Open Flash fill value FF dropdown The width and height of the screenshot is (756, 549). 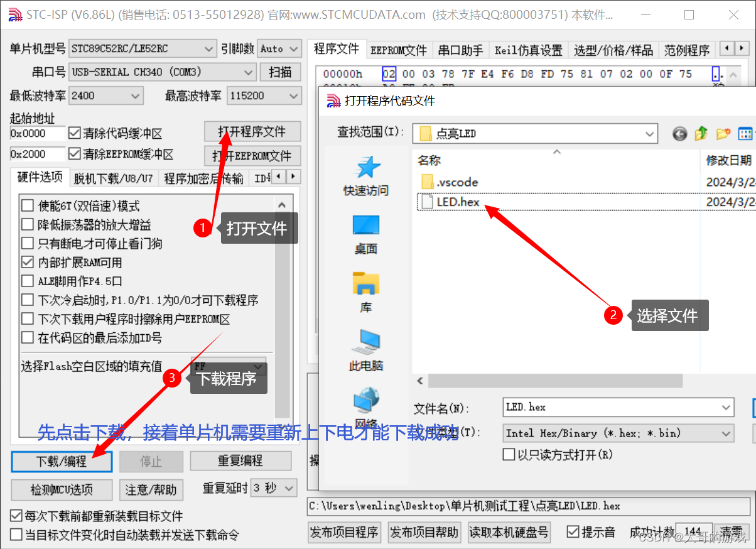(229, 366)
